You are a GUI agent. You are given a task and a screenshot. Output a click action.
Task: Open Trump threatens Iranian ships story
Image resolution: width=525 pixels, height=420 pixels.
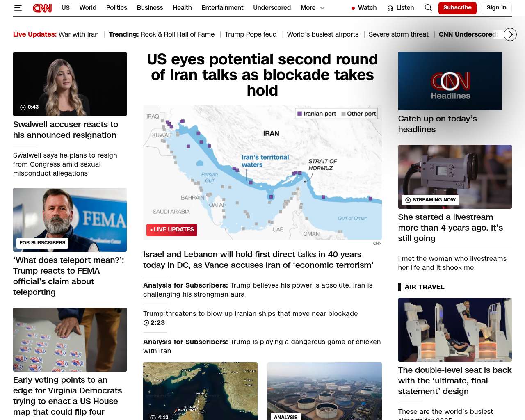[x=250, y=314]
